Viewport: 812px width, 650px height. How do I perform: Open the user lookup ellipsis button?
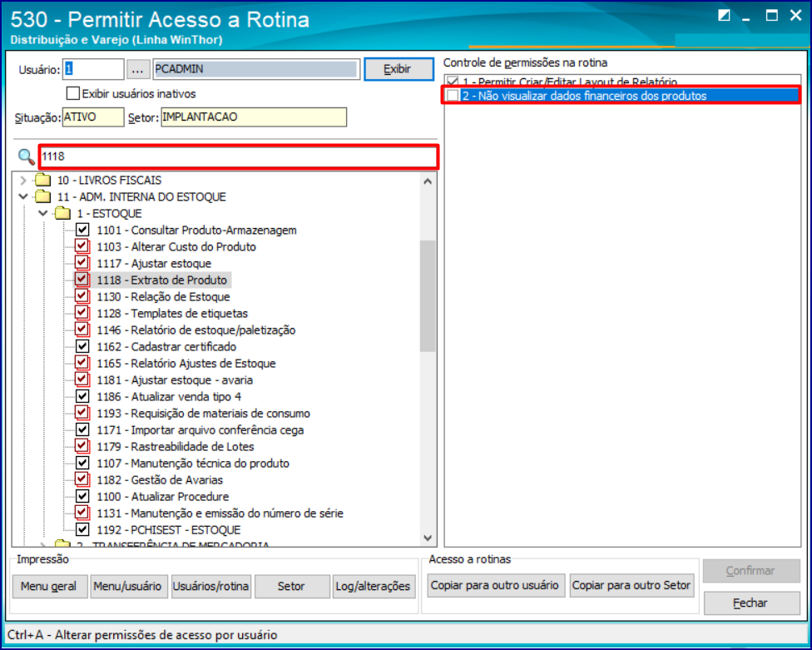coord(138,69)
